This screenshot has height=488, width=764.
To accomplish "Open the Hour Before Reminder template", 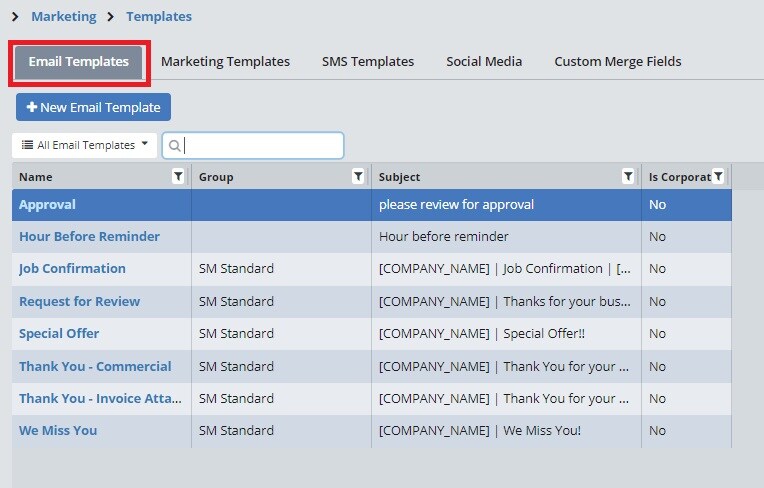I will coord(89,237).
